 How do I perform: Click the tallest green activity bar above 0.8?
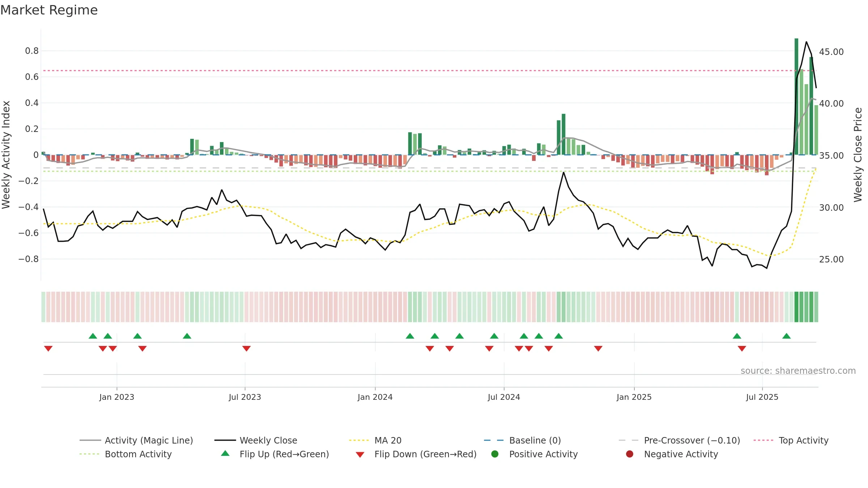click(796, 97)
